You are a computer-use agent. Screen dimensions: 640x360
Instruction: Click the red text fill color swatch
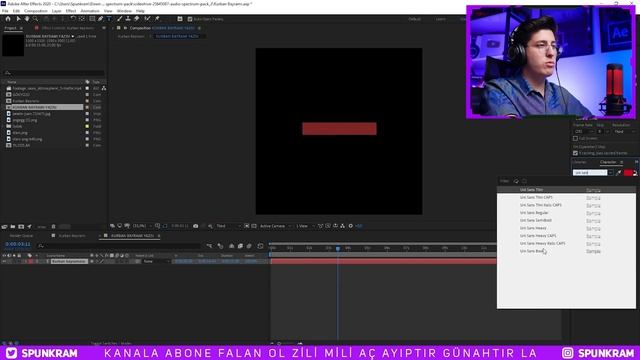coord(628,173)
